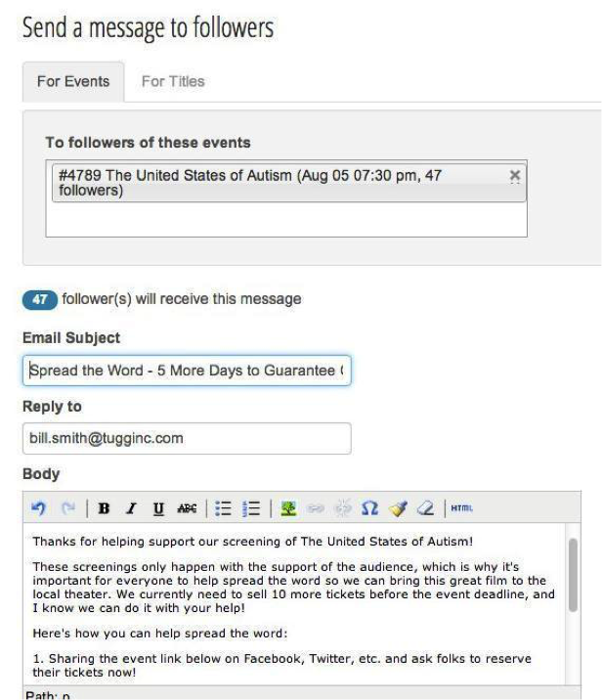Click the Body editor vertical scrollbar
602x700 pixels.
[573, 574]
